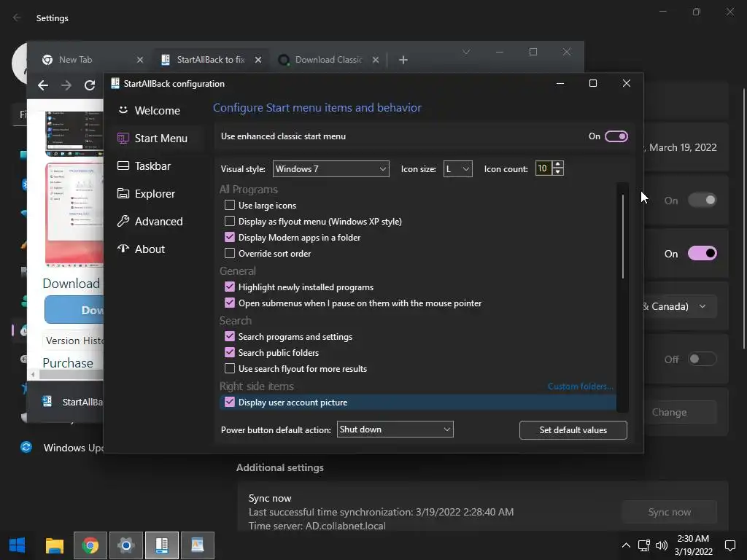Click the volume speaker tray icon

tap(662, 545)
